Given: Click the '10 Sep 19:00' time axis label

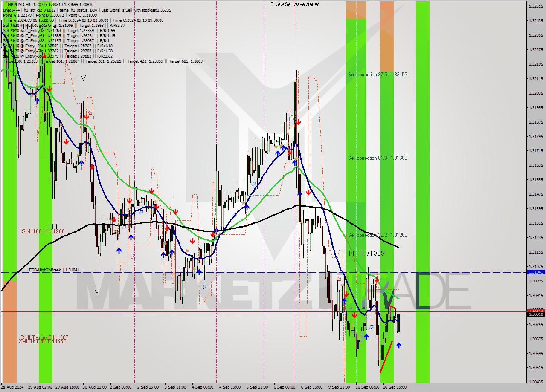Looking at the screenshot, I should 395,387.
